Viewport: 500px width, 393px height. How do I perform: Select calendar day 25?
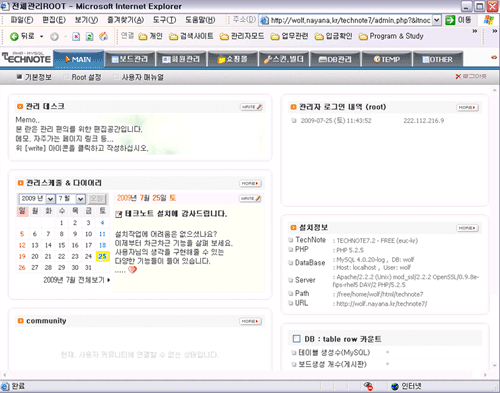(102, 256)
